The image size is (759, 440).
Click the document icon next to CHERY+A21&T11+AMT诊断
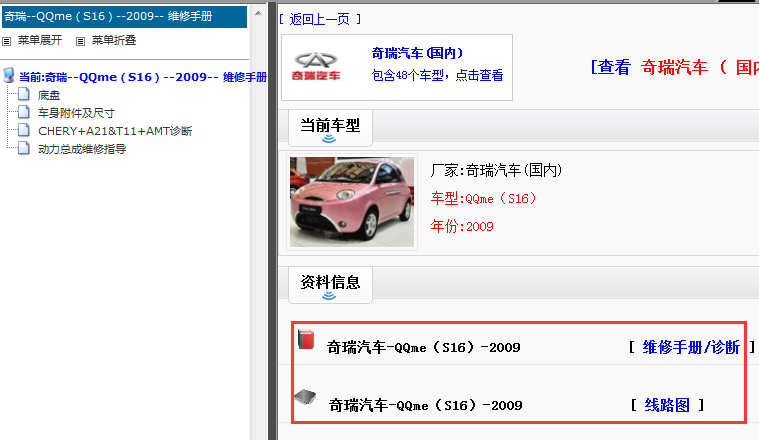(24, 130)
